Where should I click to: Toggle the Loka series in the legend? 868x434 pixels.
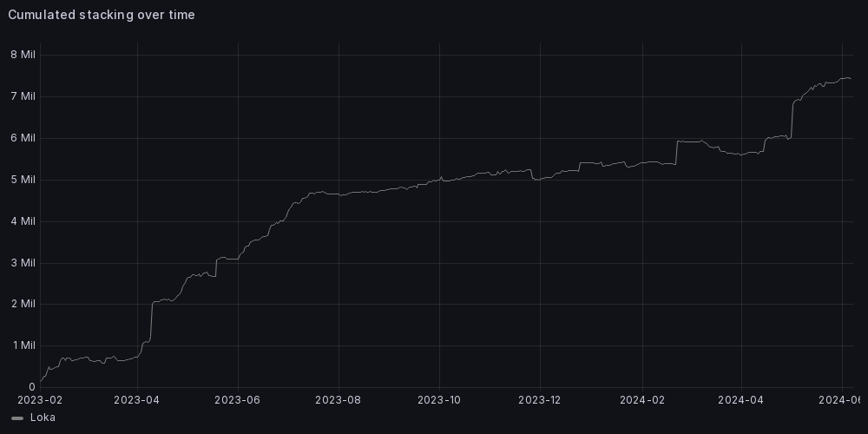[x=43, y=418]
